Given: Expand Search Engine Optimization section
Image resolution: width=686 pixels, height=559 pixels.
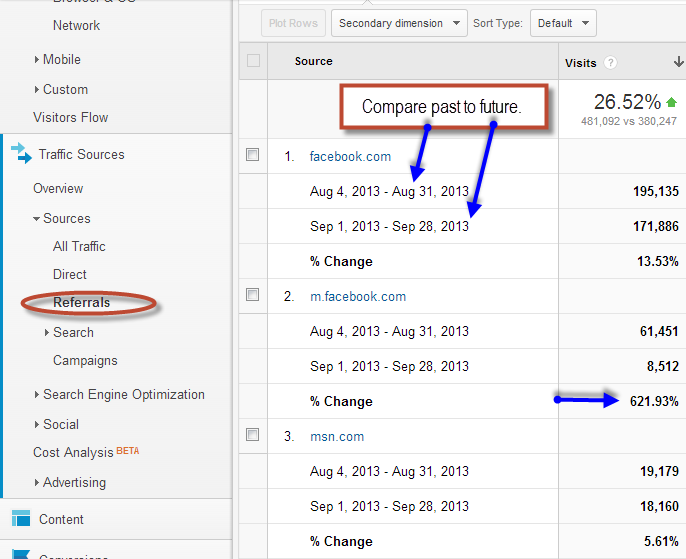Looking at the screenshot, I should 37,395.
